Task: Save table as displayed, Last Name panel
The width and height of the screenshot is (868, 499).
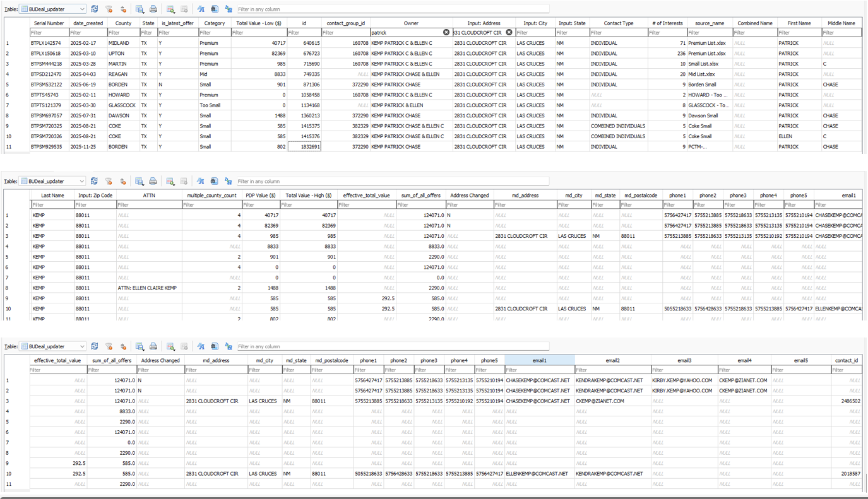Action: [x=139, y=181]
